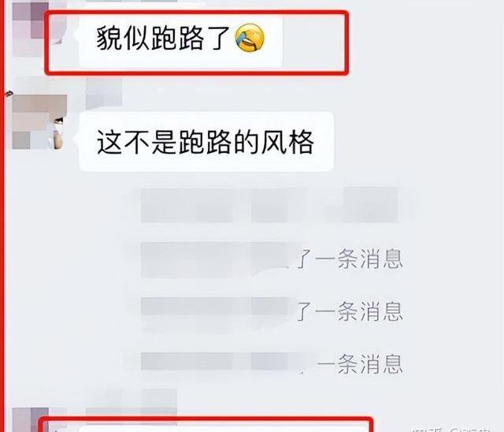Click blurred name in first 了一条消息 notice
504x432 pixels.
(215, 259)
